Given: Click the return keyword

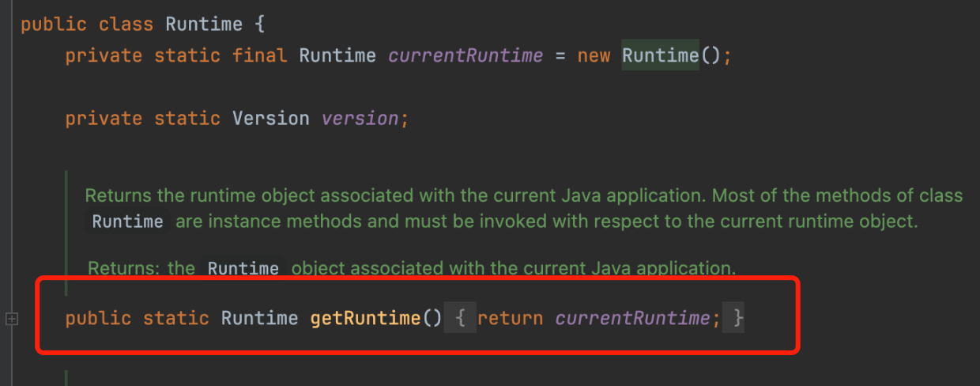Looking at the screenshot, I should coord(510,318).
